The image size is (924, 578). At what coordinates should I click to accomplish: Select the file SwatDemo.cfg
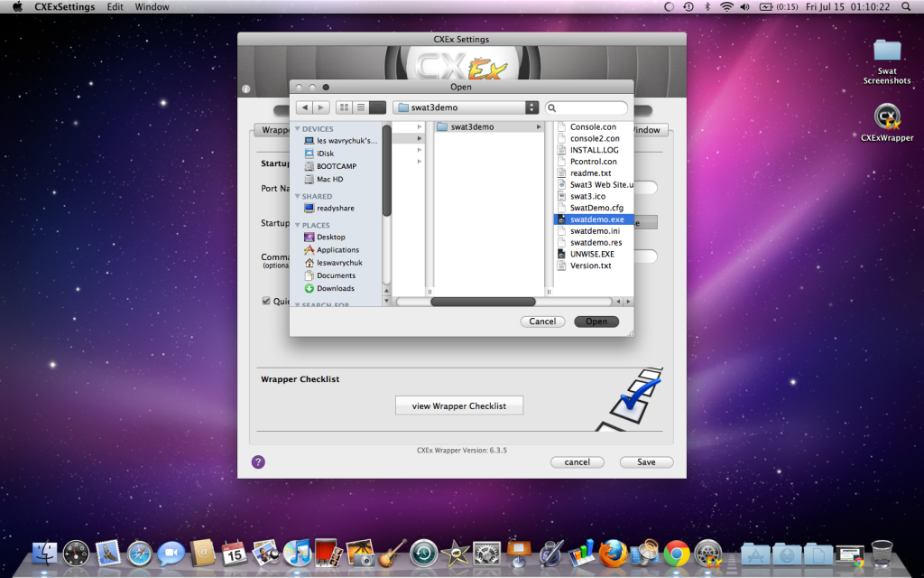click(x=594, y=208)
